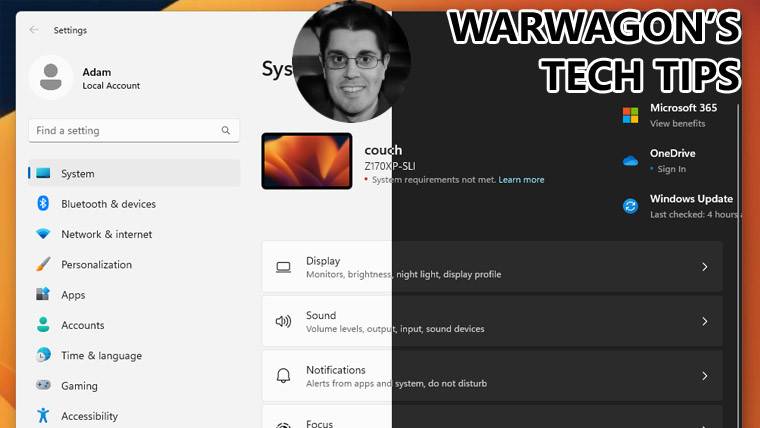760x428 pixels.
Task: Click the Display laptop icon
Action: [x=284, y=267]
